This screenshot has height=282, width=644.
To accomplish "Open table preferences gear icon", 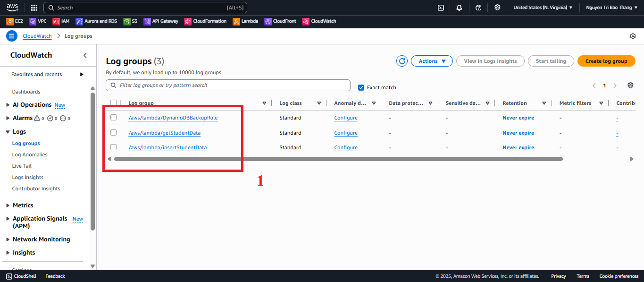I will coord(630,85).
